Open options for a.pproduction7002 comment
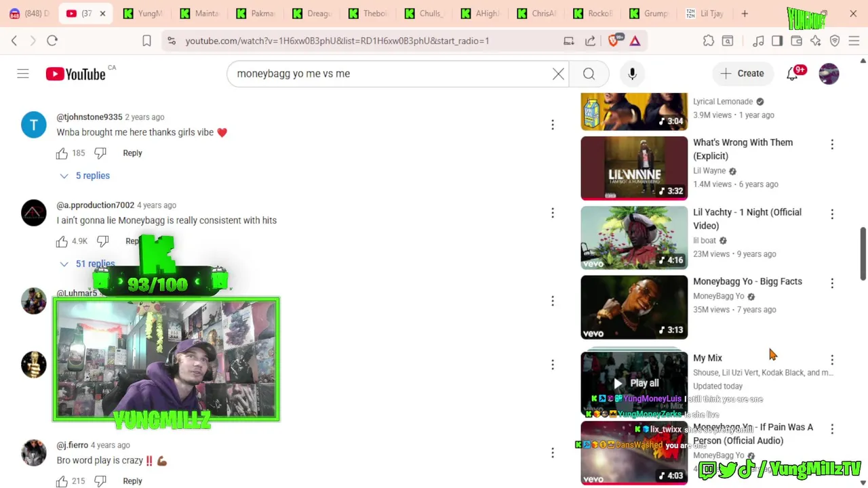Image resolution: width=868 pixels, height=488 pixels. (553, 213)
